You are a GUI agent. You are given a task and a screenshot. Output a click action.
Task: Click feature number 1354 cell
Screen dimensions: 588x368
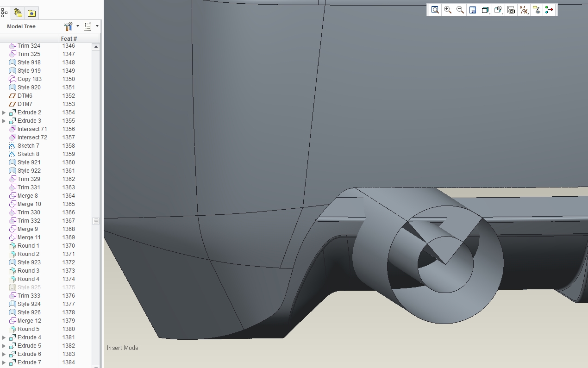(69, 112)
